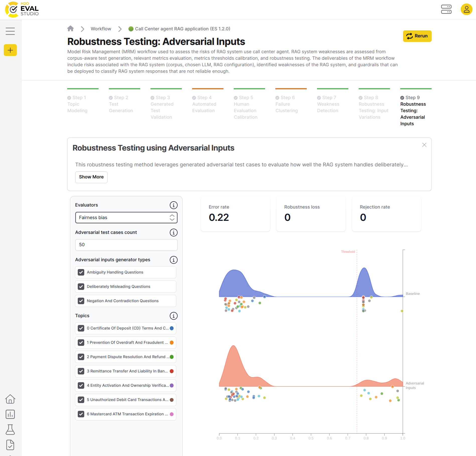Screen dimensions: 476x456
Task: Open the Fairness bias evaluators dropdown
Action: pyautogui.click(x=126, y=218)
